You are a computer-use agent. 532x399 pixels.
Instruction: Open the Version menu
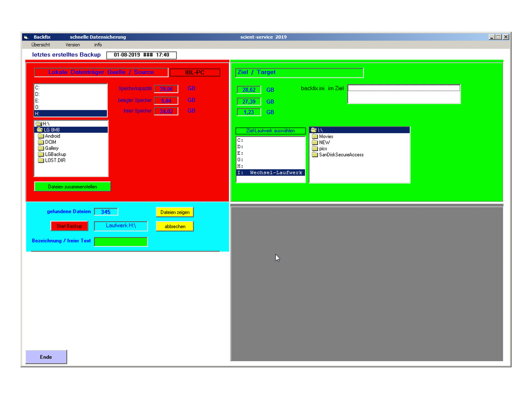tap(72, 45)
